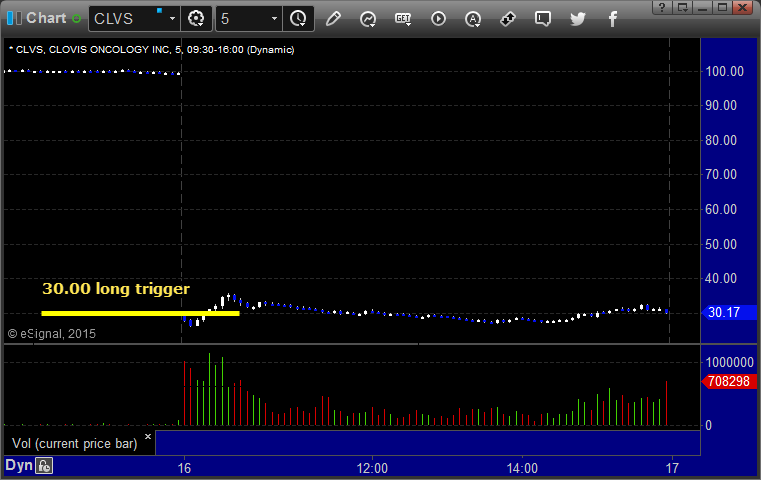Expand the interval dropdown arrow

tap(274, 19)
